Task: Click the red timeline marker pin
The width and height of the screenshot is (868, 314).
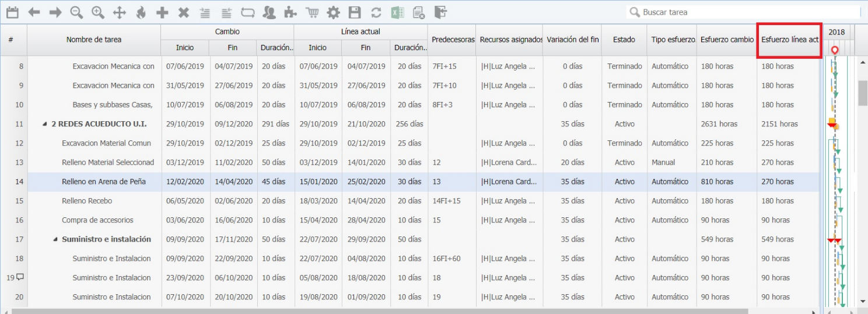Action: pyautogui.click(x=835, y=51)
